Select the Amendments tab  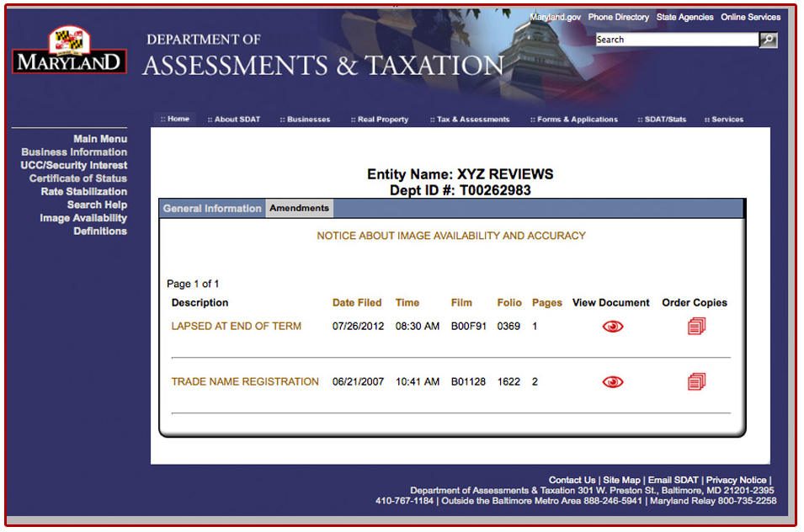point(299,208)
